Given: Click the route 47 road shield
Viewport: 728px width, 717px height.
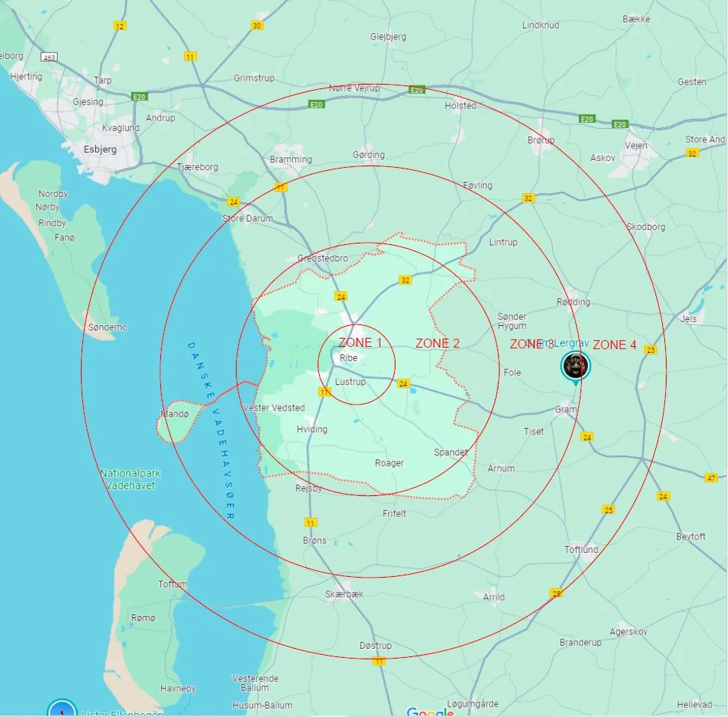Looking at the screenshot, I should click(711, 477).
